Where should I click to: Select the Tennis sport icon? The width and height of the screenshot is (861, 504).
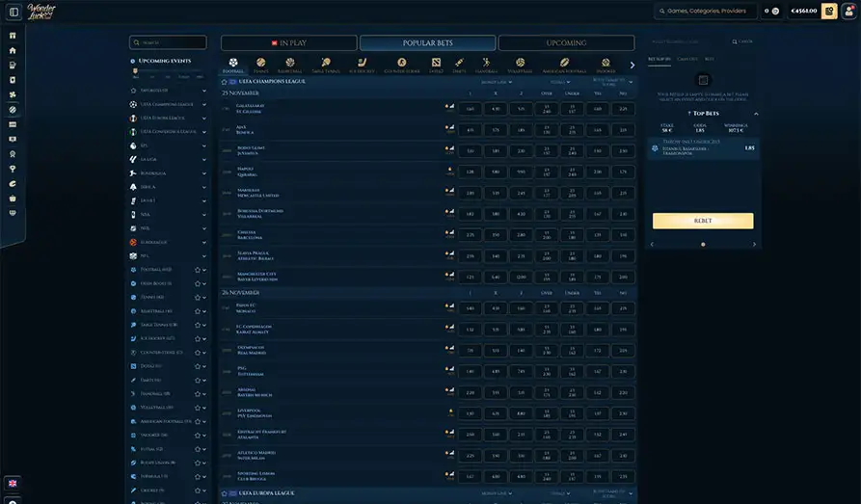pyautogui.click(x=261, y=65)
